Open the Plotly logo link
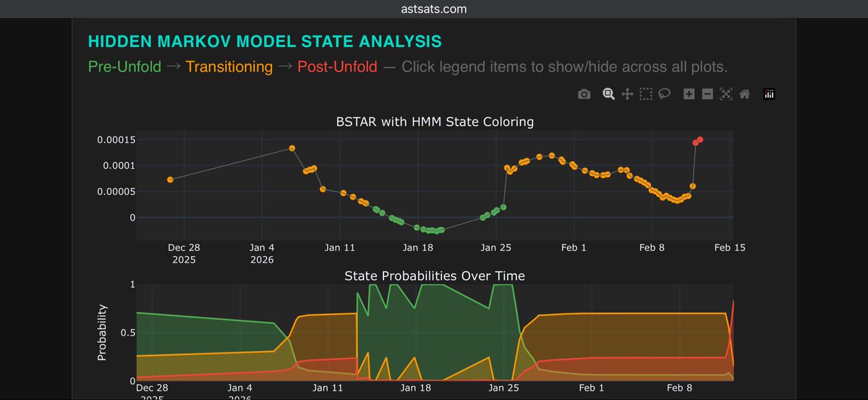Viewport: 868px width, 400px height. coord(769,94)
